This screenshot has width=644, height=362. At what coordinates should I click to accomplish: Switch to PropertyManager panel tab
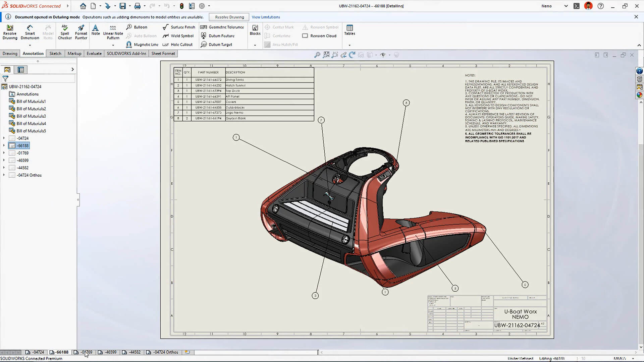(21, 70)
